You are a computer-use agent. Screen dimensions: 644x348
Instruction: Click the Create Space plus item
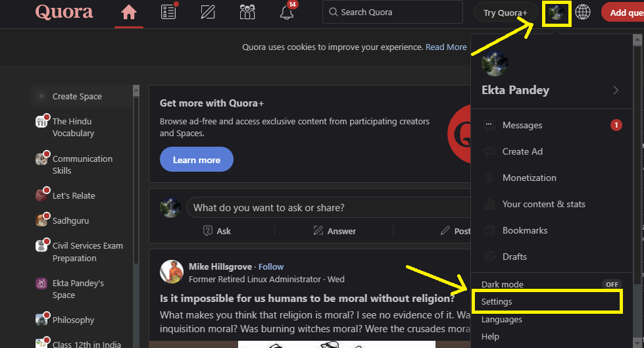tap(76, 96)
